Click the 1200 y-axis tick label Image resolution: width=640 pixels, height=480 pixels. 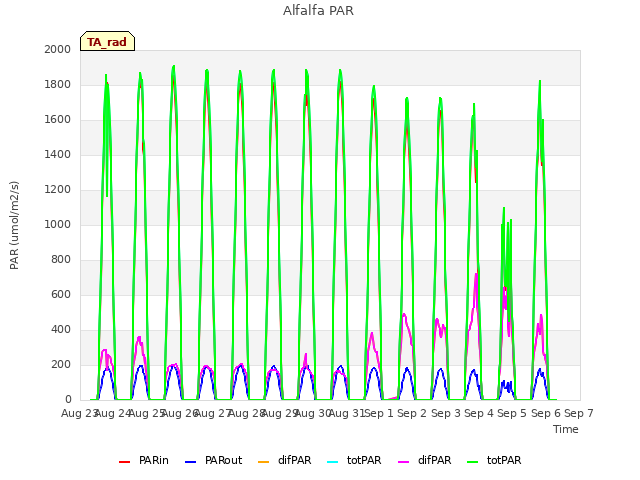pos(58,189)
